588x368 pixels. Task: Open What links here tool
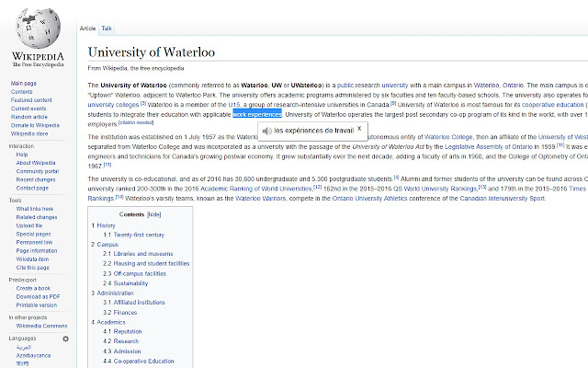(x=35, y=209)
